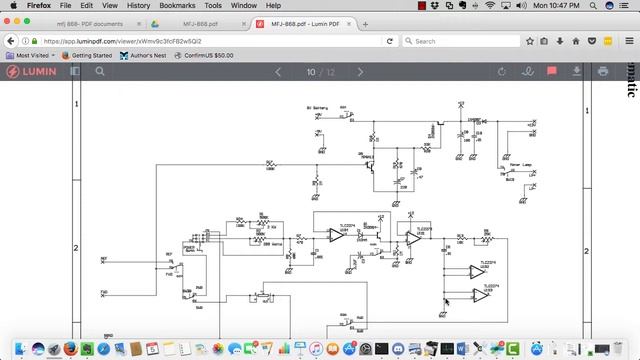Open Evernote menu bar icon

pos(462,5)
